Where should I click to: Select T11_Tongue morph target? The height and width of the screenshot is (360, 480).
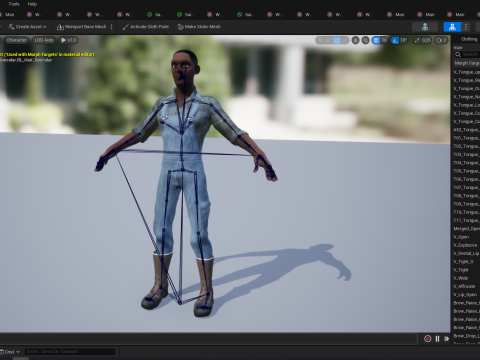point(466,220)
